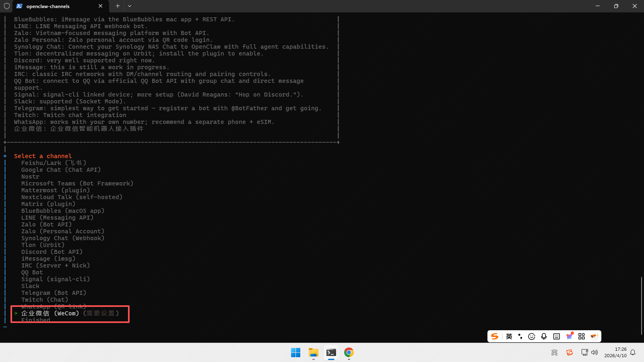Select the QQ Bot channel entry
Screen dimensions: 644x362
[32, 272]
